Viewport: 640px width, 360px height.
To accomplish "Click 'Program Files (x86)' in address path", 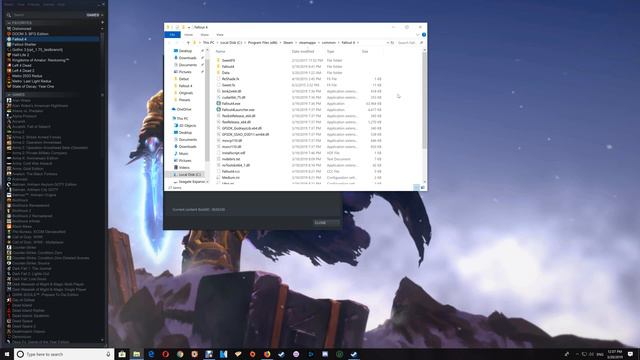I will click(262, 42).
